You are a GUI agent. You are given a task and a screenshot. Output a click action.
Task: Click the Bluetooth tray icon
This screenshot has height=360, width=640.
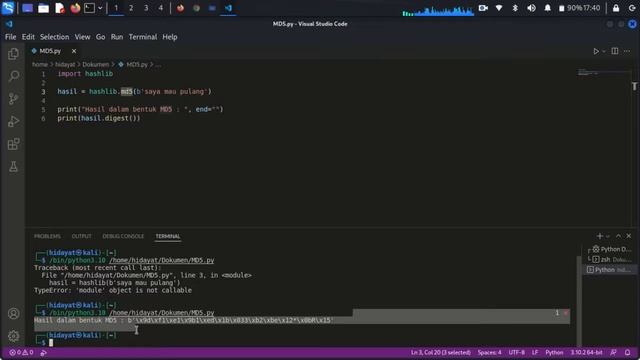coord(515,8)
